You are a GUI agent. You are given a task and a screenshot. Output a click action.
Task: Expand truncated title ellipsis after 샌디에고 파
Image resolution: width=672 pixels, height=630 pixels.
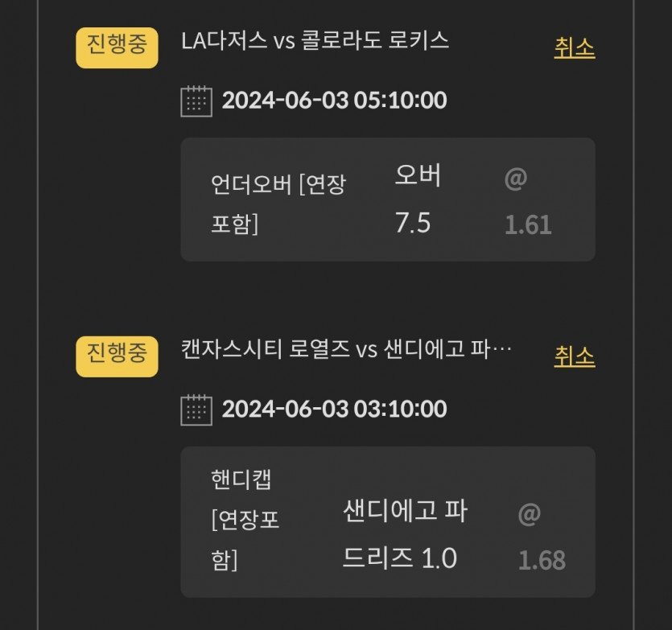[502, 351]
